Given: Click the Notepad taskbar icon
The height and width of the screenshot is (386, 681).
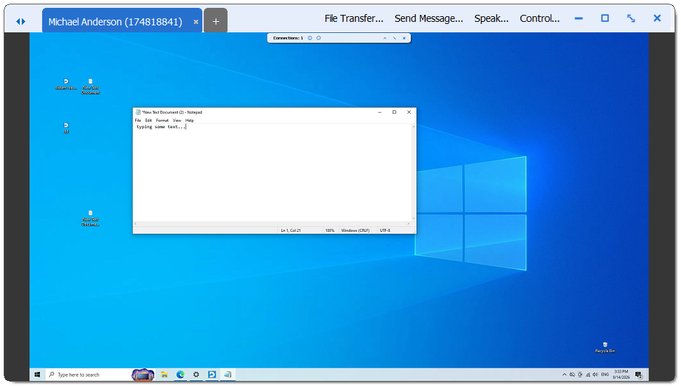Looking at the screenshot, I should [228, 374].
